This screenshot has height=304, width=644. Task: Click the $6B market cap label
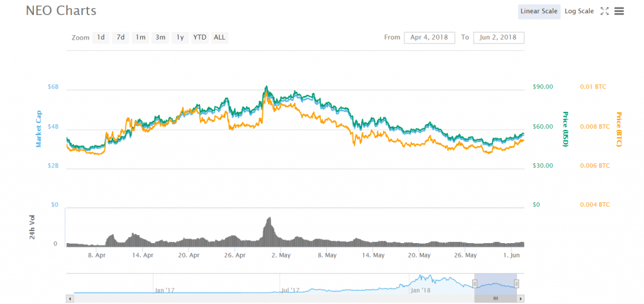click(53, 87)
